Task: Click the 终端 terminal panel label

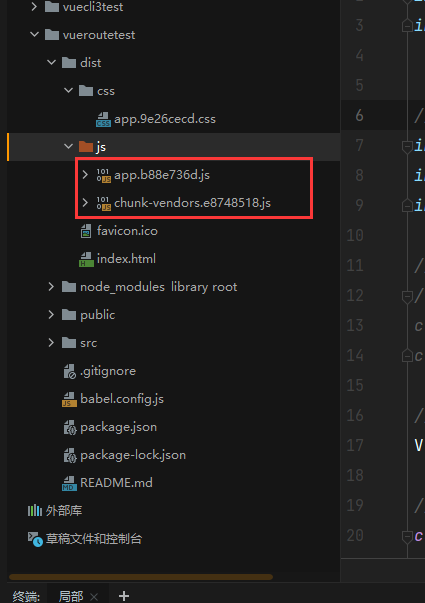Action: pyautogui.click(x=26, y=596)
